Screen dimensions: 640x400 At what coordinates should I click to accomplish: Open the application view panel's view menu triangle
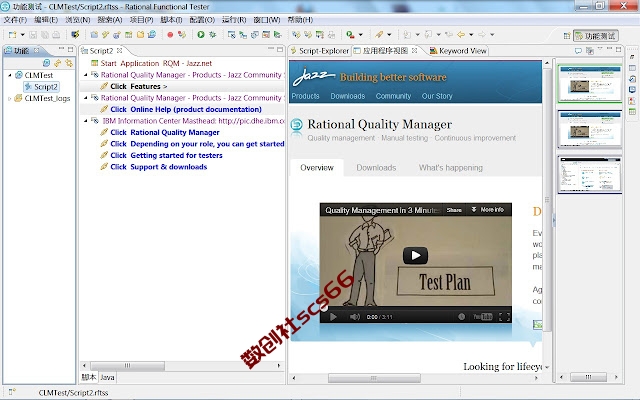point(600,49)
